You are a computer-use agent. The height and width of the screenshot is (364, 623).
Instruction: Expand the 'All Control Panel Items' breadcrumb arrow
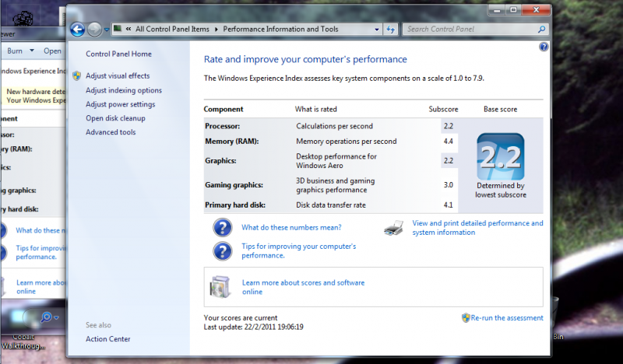coord(216,30)
